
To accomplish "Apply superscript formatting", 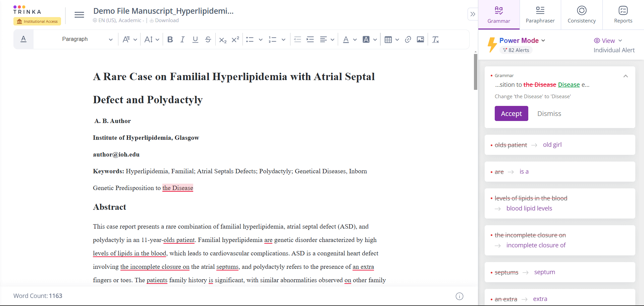I will [235, 40].
